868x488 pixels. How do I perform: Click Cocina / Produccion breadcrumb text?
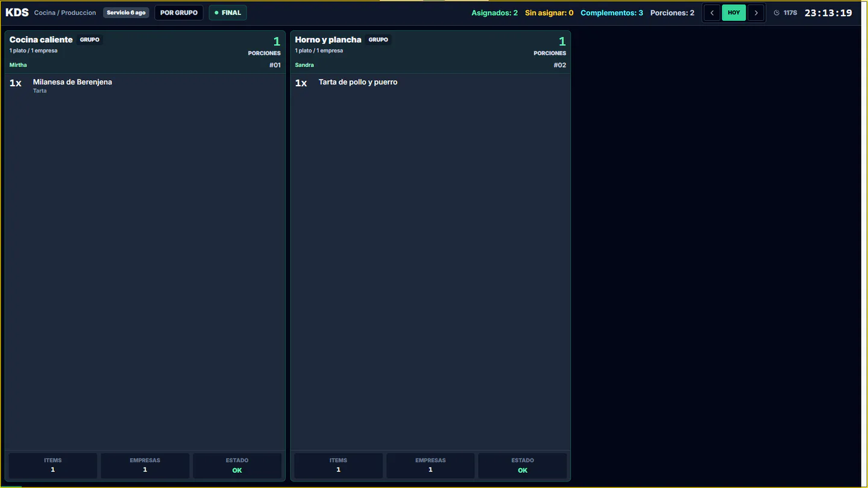point(65,13)
